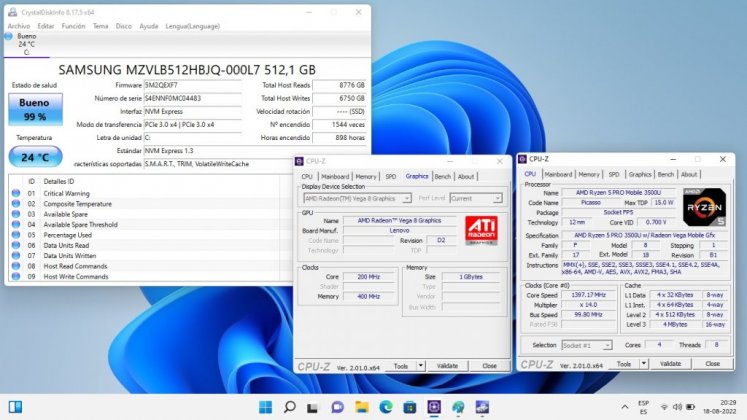Click blue status icon for Data Units Written
Viewport: 747px width, 420px height.
(x=16, y=256)
